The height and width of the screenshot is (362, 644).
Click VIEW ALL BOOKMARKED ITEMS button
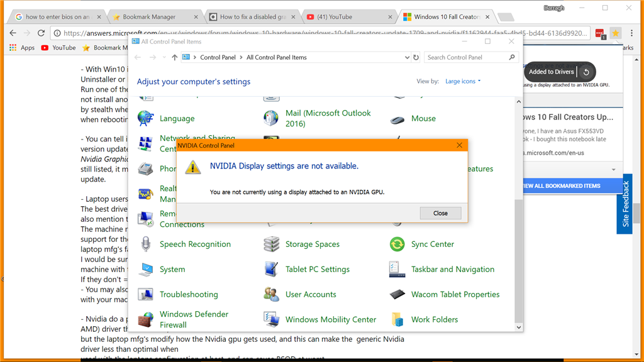[572, 186]
